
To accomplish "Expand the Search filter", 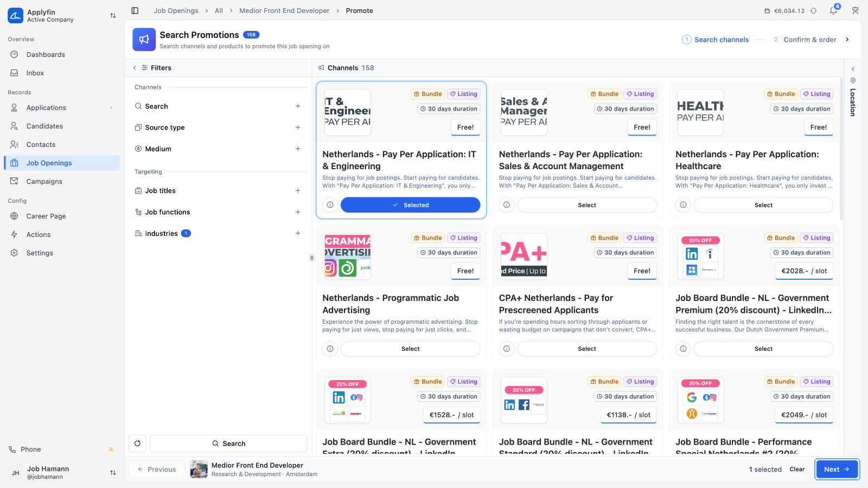I will pos(298,106).
